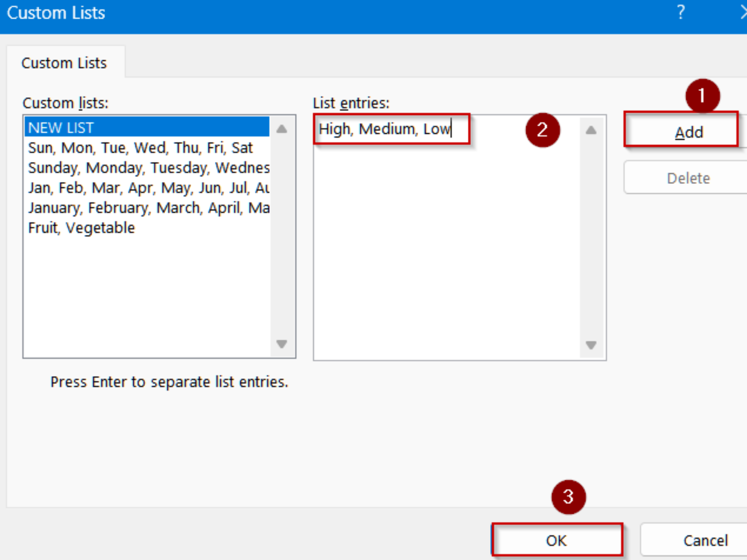
Task: Click the up arrow on List entries scrollbar
Action: click(x=591, y=129)
